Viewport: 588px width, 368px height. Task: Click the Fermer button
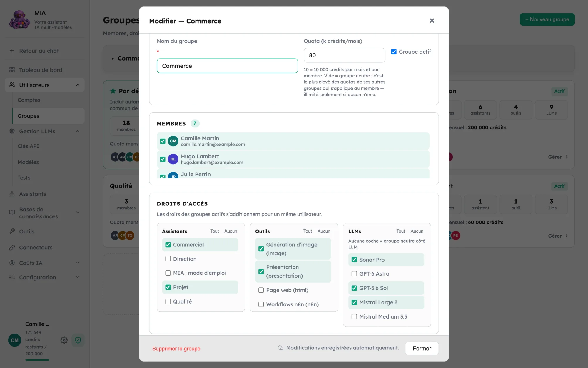click(422, 348)
